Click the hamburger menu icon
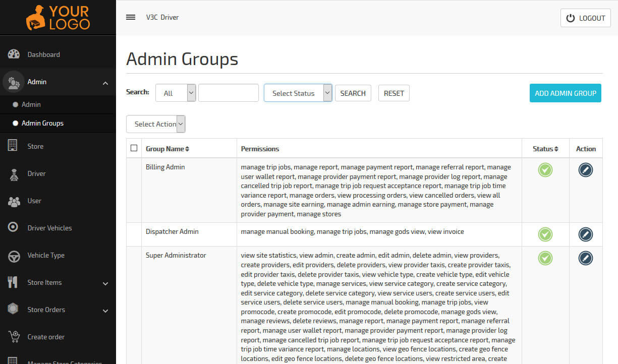618x364 pixels. coord(131,17)
